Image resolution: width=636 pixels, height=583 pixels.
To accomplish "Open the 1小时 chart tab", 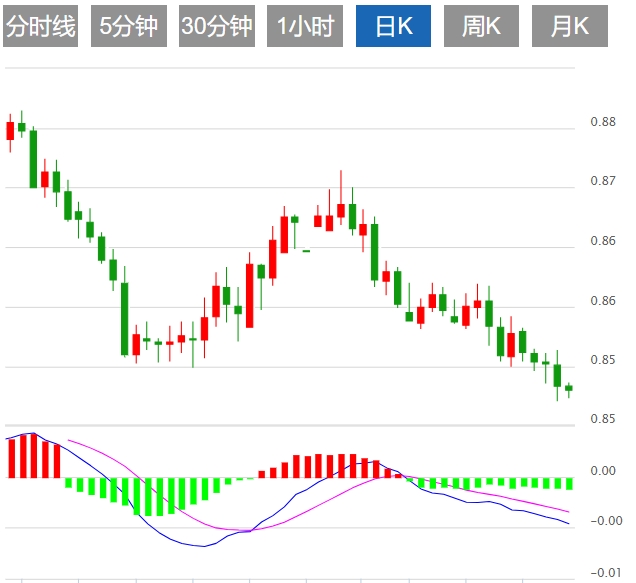I will click(305, 26).
